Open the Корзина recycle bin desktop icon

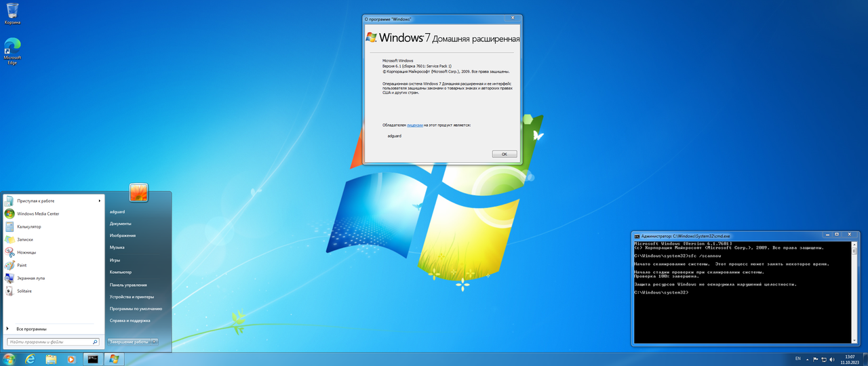[12, 14]
